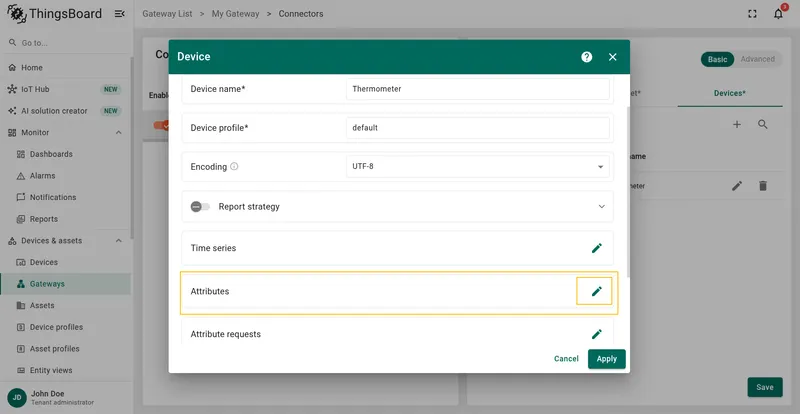Edit the device row pencil icon

point(737,186)
